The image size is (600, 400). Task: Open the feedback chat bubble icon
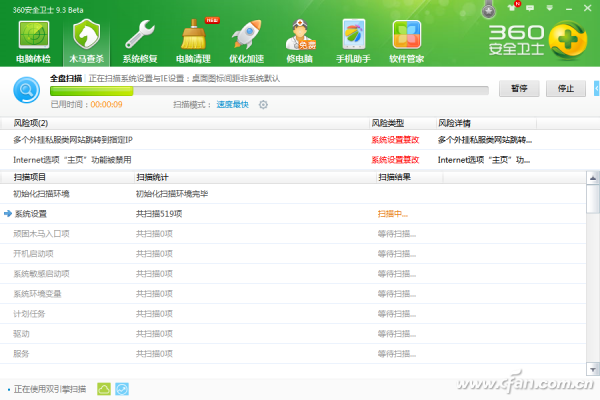(530, 8)
